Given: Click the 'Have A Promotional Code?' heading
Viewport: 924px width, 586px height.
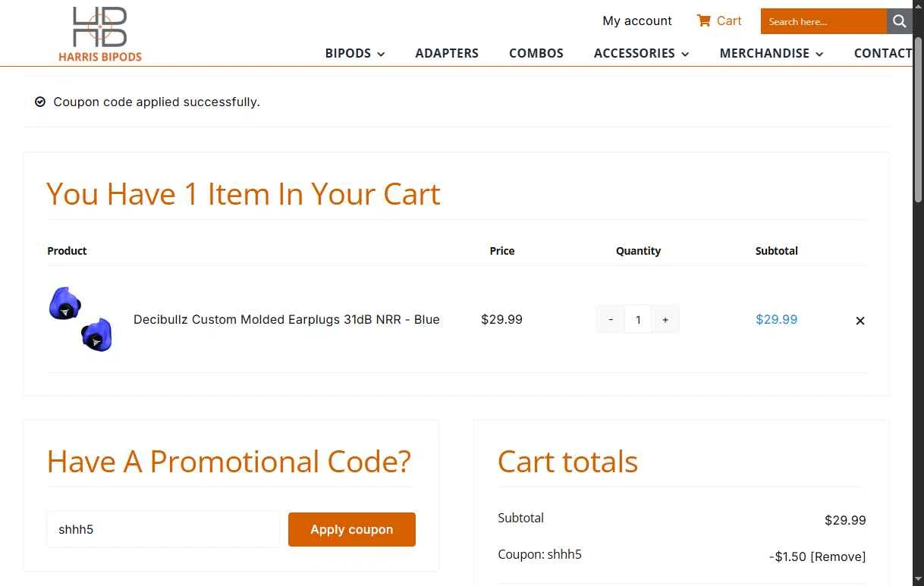Looking at the screenshot, I should [228, 462].
